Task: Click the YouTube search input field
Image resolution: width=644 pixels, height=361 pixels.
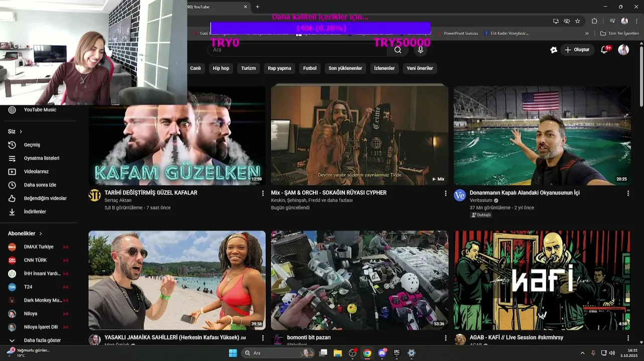Action: tap(299, 50)
